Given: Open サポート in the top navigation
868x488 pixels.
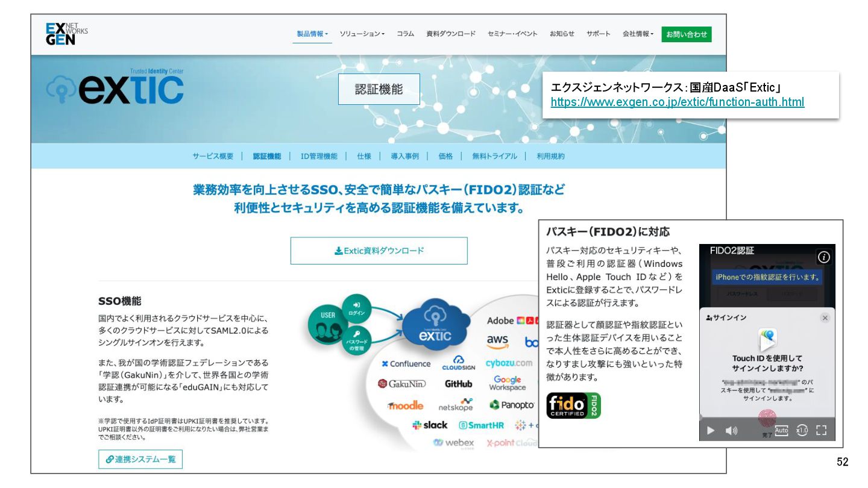Looking at the screenshot, I should (x=598, y=34).
